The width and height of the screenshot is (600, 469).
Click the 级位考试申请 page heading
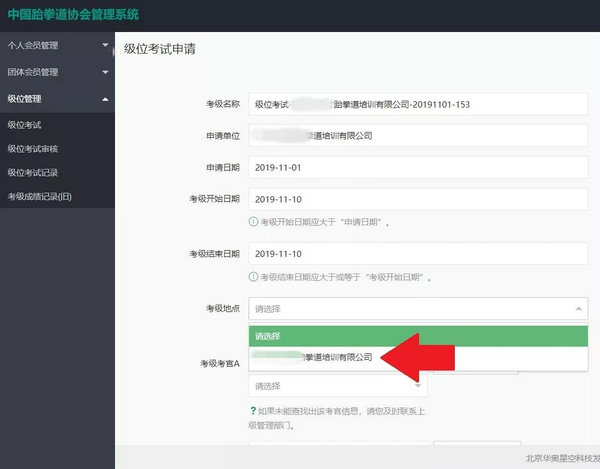[x=160, y=49]
